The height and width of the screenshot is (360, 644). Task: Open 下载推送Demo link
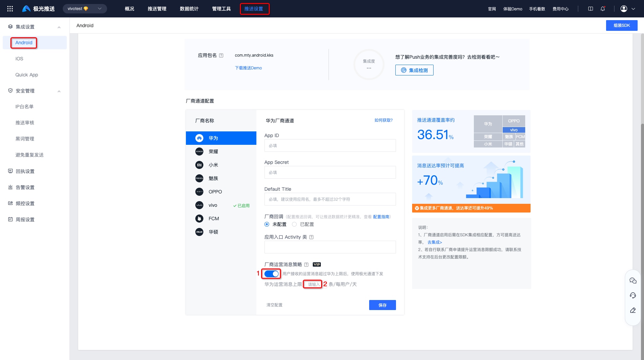click(248, 68)
